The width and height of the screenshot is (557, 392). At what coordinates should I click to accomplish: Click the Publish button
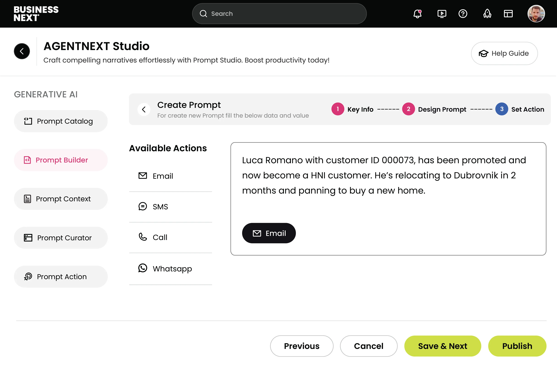(517, 346)
